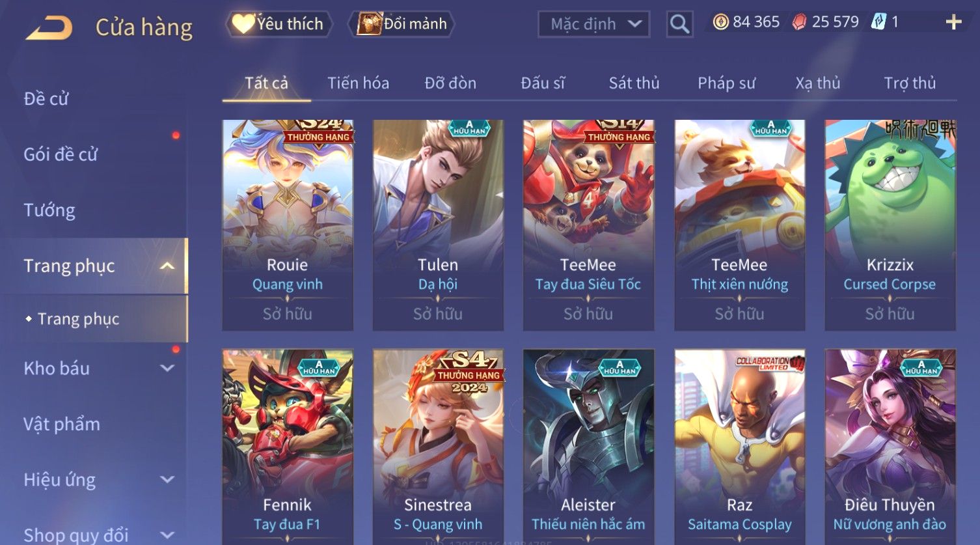The image size is (980, 545).
Task: Click the plus icon to add currency
Action: coord(953,23)
